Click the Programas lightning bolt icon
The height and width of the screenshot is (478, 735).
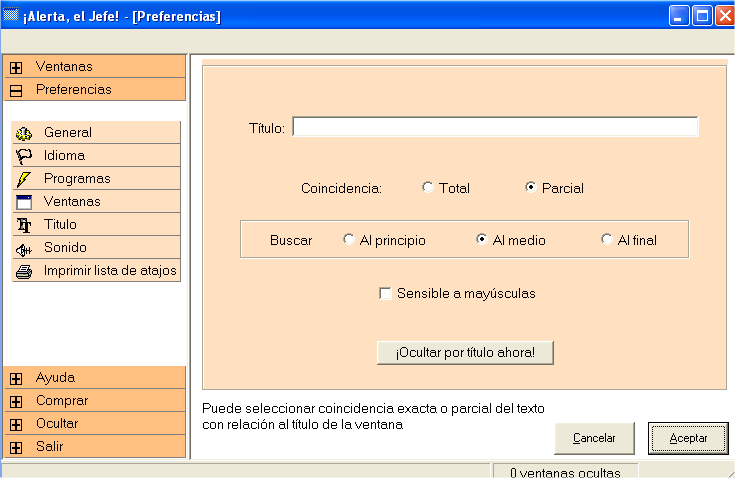pyautogui.click(x=24, y=179)
